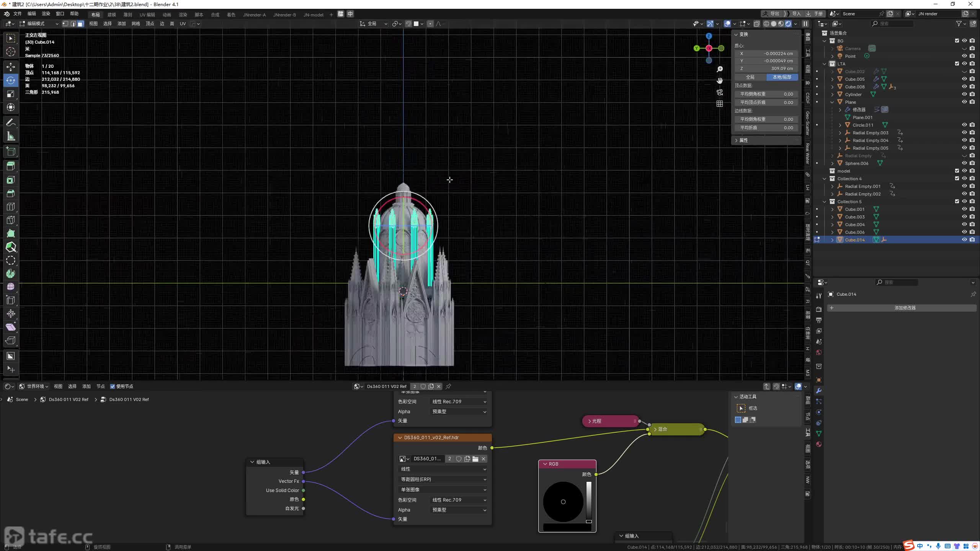Screen dimensions: 980x551
Task: Select the Knife tool
Action: [11, 220]
